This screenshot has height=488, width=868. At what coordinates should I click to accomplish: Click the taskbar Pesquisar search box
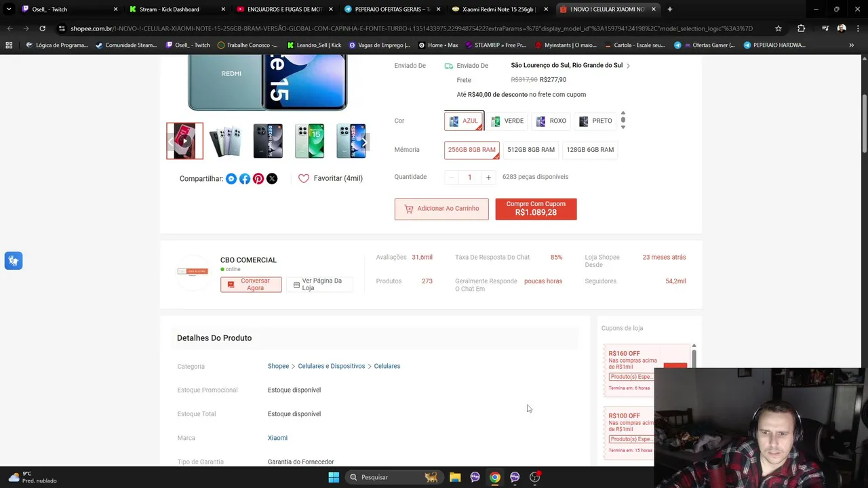tap(393, 477)
